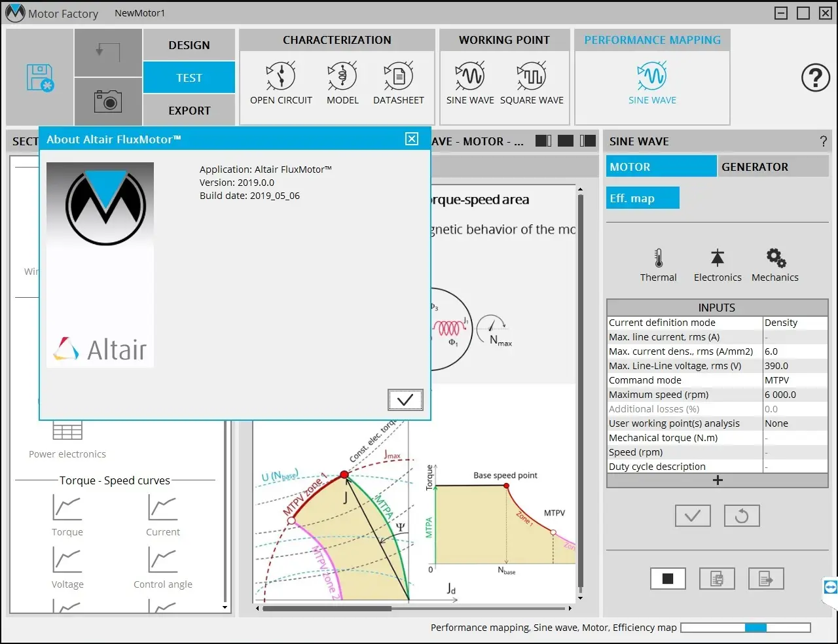Screen dimensions: 838x644
Task: Reset inputs with the circular arrow button
Action: pos(742,516)
